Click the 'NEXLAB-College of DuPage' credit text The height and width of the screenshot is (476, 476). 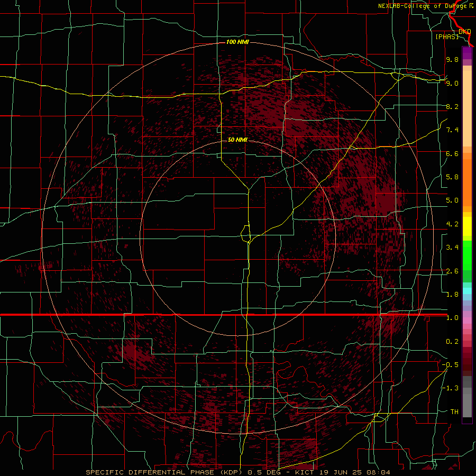pos(423,6)
